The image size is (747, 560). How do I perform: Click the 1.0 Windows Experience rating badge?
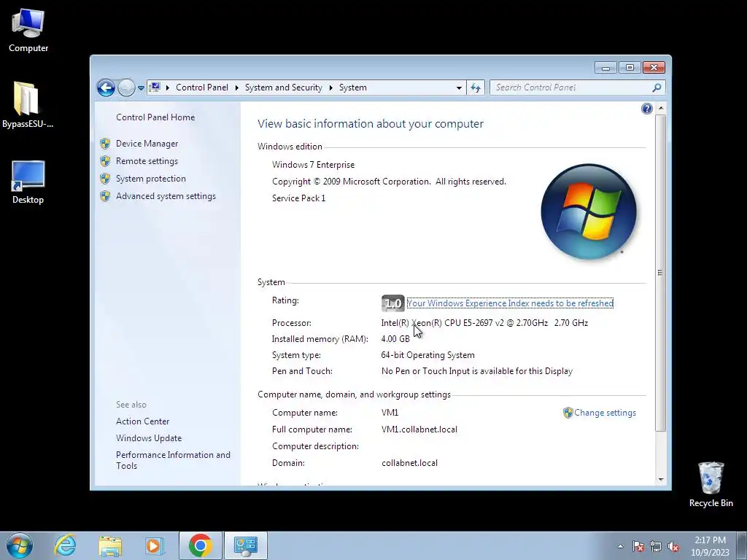click(393, 303)
